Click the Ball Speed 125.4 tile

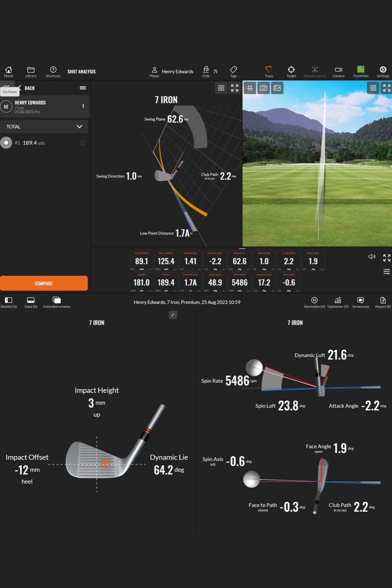tap(166, 261)
